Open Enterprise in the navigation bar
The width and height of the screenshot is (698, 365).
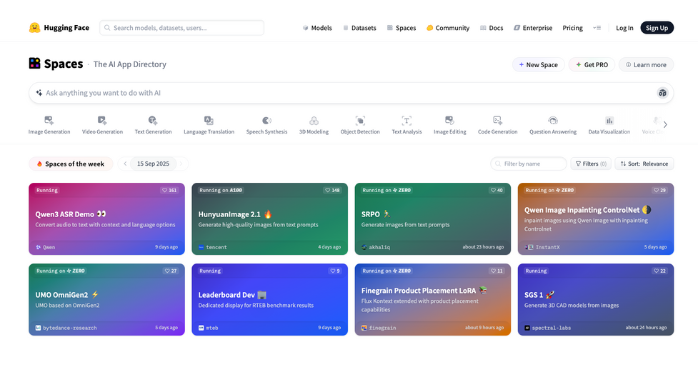[533, 28]
